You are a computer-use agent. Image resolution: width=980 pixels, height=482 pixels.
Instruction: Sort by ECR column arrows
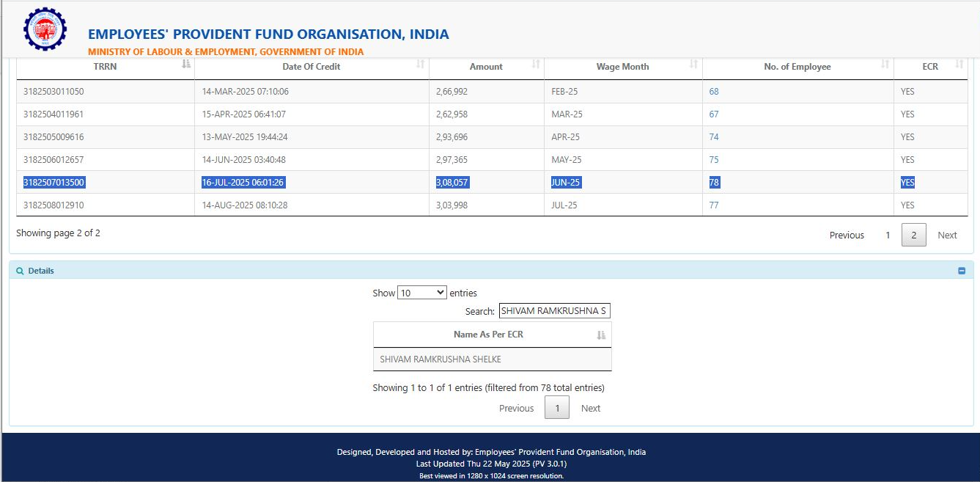(959, 65)
